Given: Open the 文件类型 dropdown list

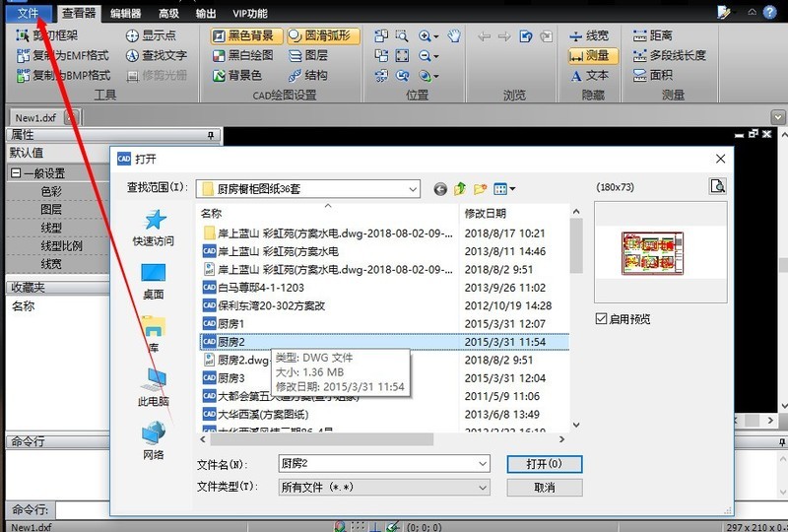Looking at the screenshot, I should pos(482,487).
